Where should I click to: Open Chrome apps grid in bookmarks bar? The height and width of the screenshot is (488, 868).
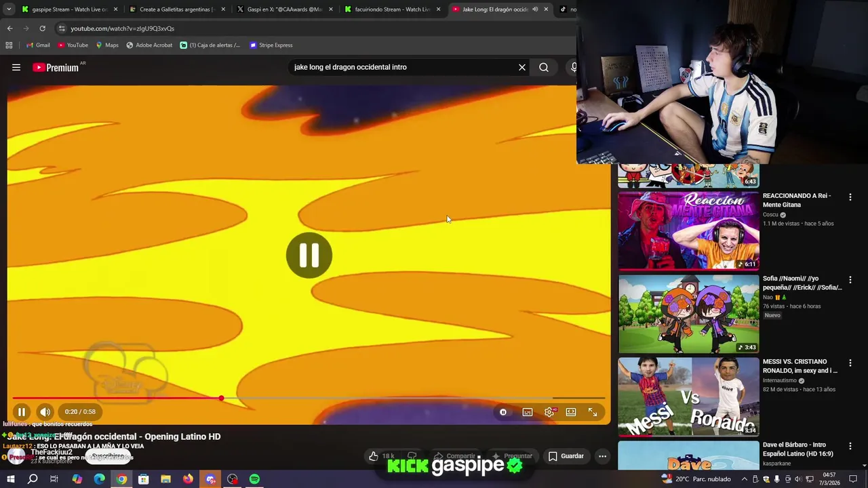point(9,45)
